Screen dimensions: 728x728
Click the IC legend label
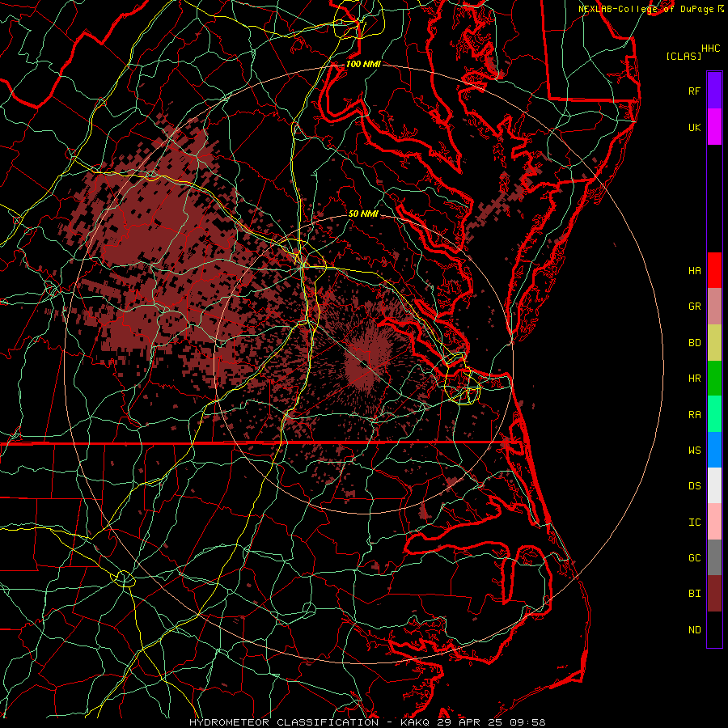pyautogui.click(x=694, y=523)
